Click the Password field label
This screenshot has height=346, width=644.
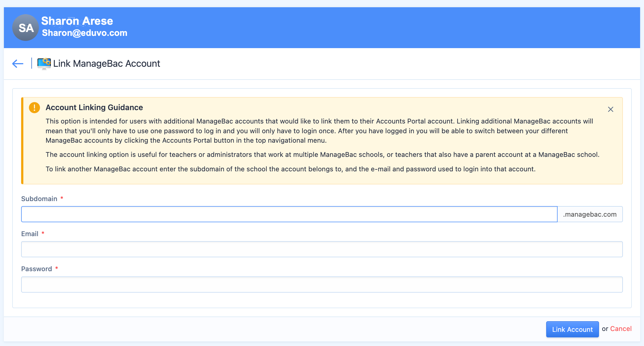pos(36,269)
